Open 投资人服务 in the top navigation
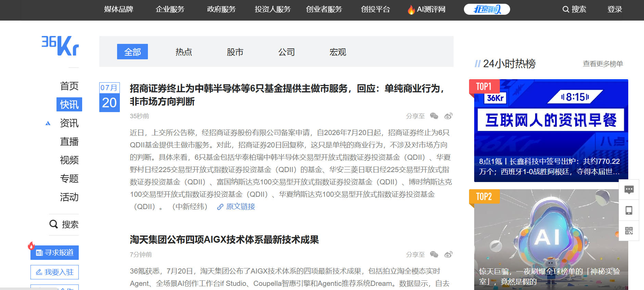Image resolution: width=644 pixels, height=290 pixels. (273, 9)
